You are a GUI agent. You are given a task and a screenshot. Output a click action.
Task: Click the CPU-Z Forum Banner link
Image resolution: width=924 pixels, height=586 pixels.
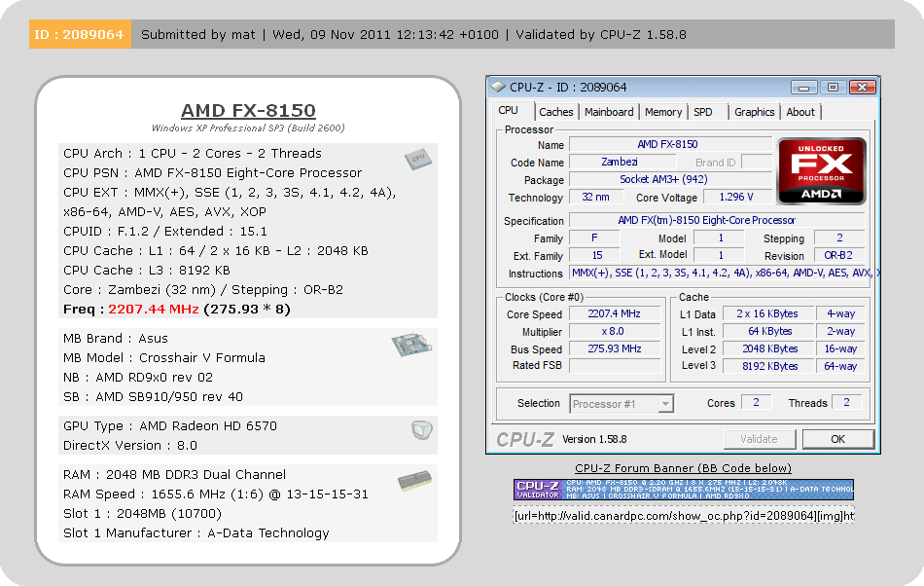[x=683, y=468]
